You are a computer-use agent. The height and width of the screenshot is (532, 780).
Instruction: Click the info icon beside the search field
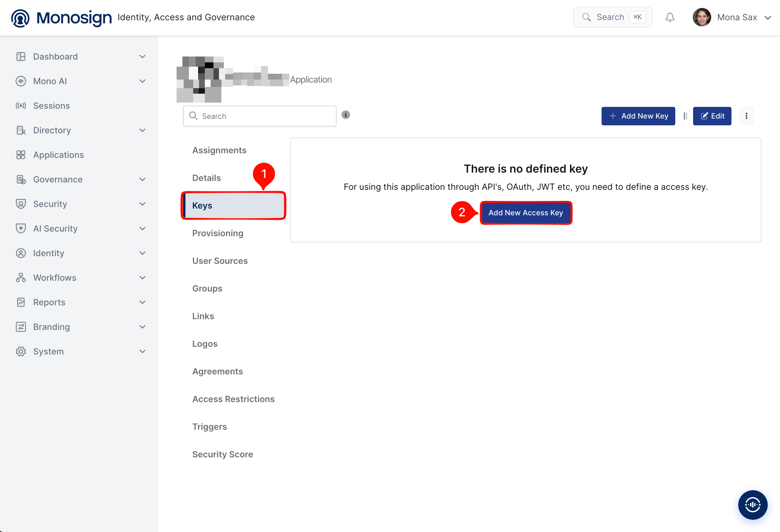coord(346,115)
